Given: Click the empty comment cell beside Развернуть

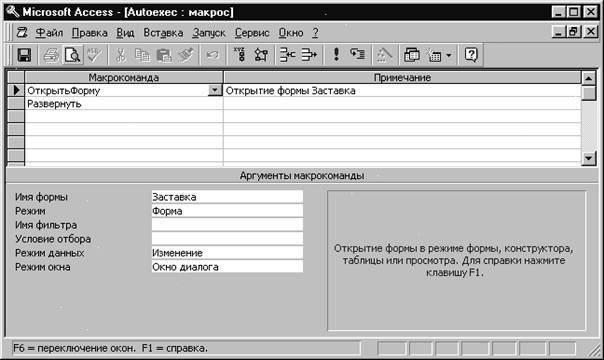Looking at the screenshot, I should [402, 104].
